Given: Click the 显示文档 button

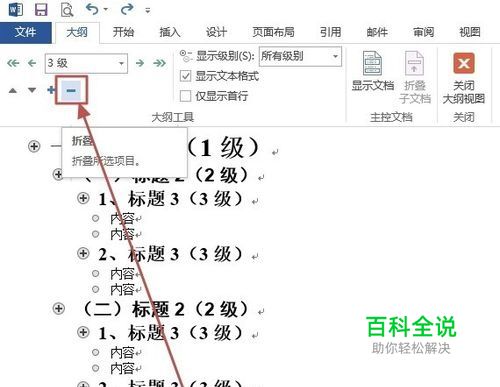Looking at the screenshot, I should click(x=373, y=71).
